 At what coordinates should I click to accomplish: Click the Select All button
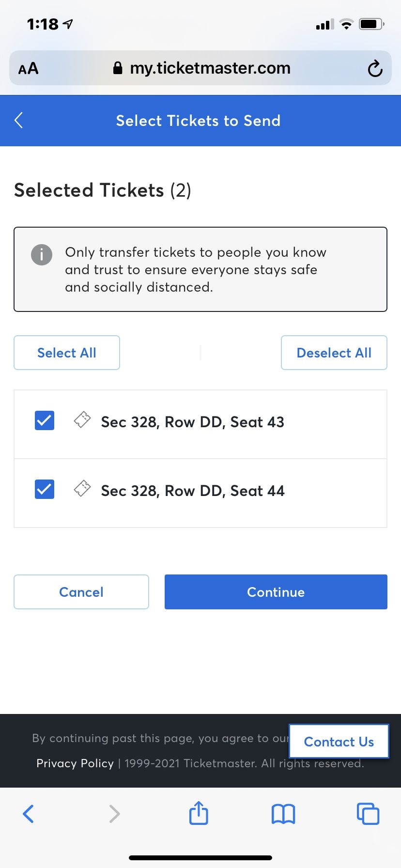click(67, 353)
